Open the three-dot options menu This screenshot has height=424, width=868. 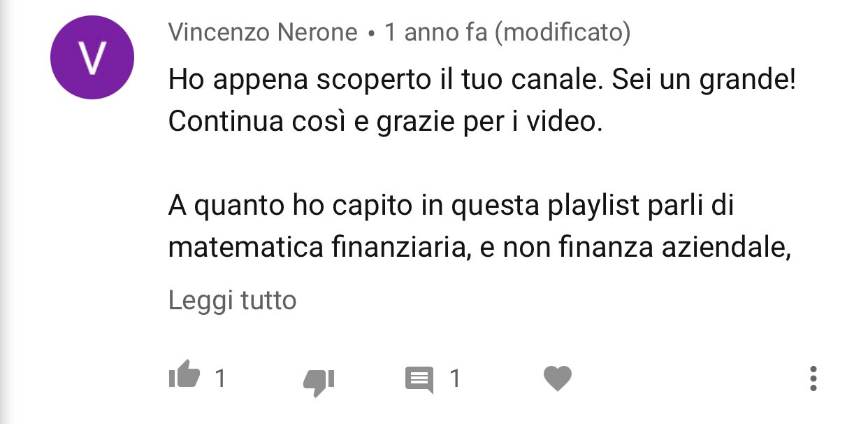[813, 379]
